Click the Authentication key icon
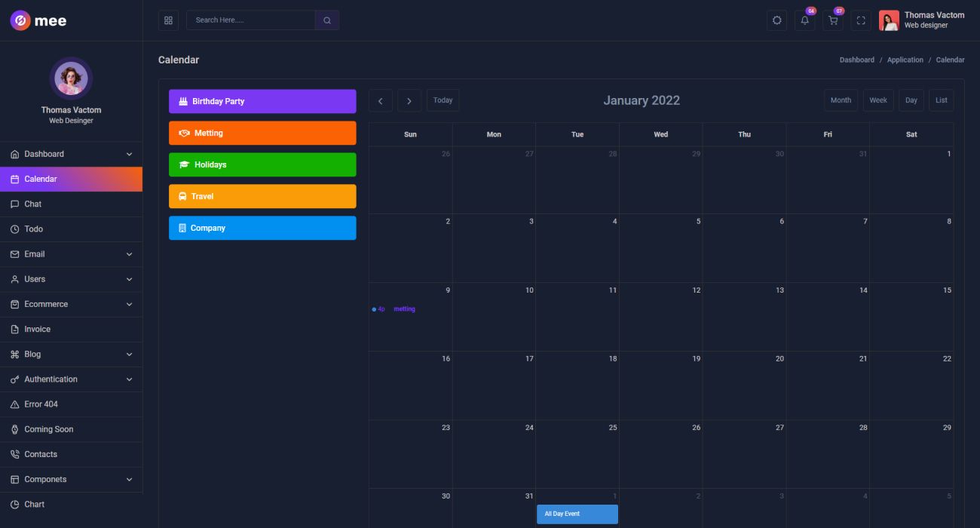980x528 pixels. pyautogui.click(x=14, y=379)
